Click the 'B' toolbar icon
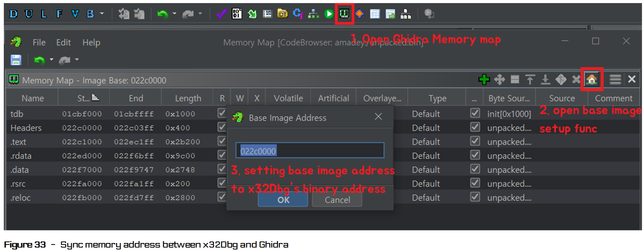 pyautogui.click(x=90, y=14)
